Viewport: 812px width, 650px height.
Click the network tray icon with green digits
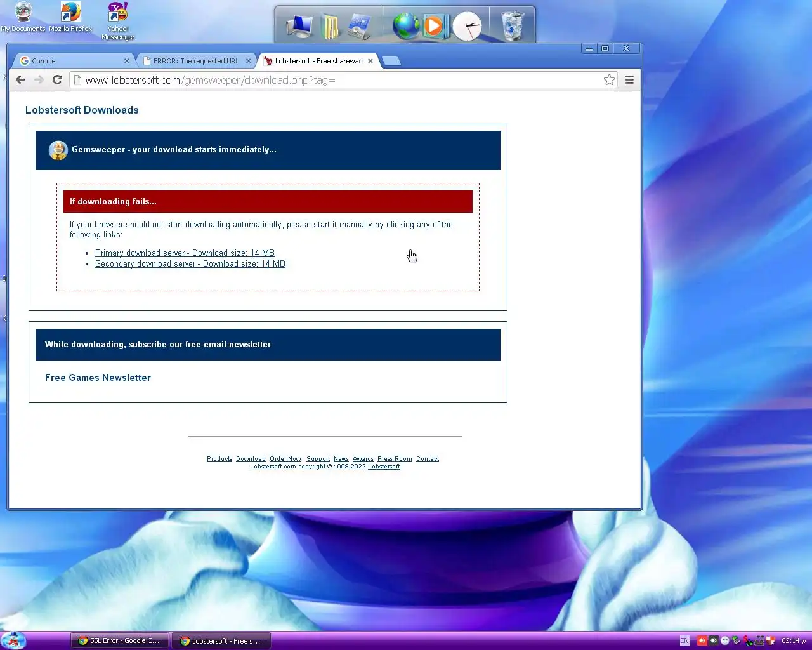(748, 641)
